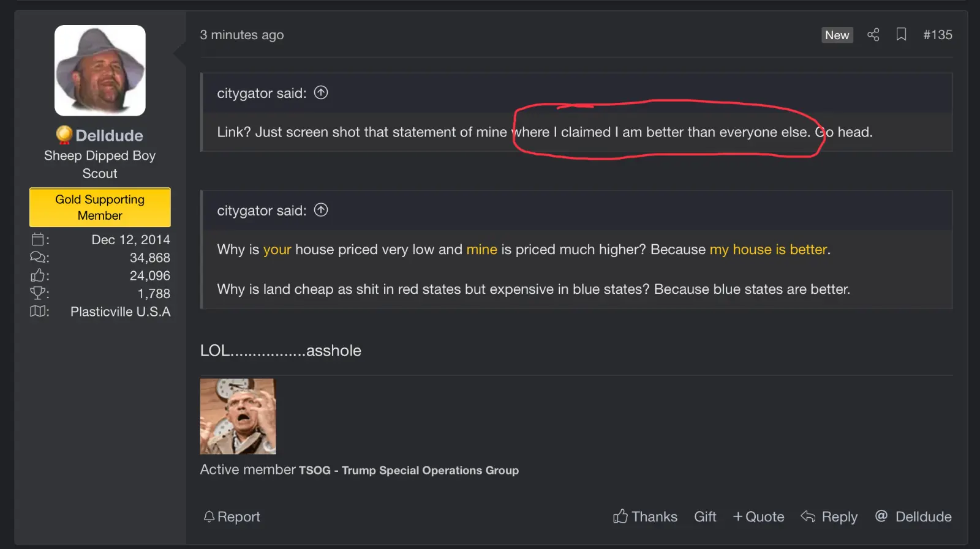Click the messages count 34,868
980x549 pixels.
tap(150, 258)
